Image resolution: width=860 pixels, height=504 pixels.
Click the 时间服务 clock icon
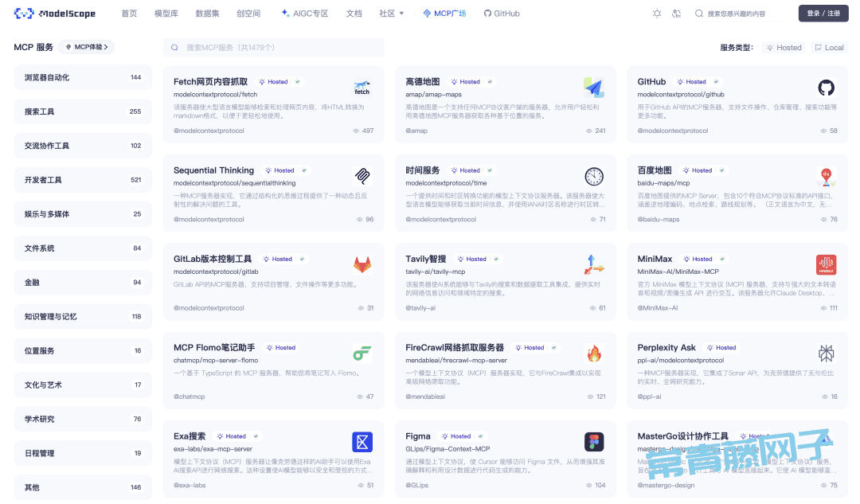594,176
